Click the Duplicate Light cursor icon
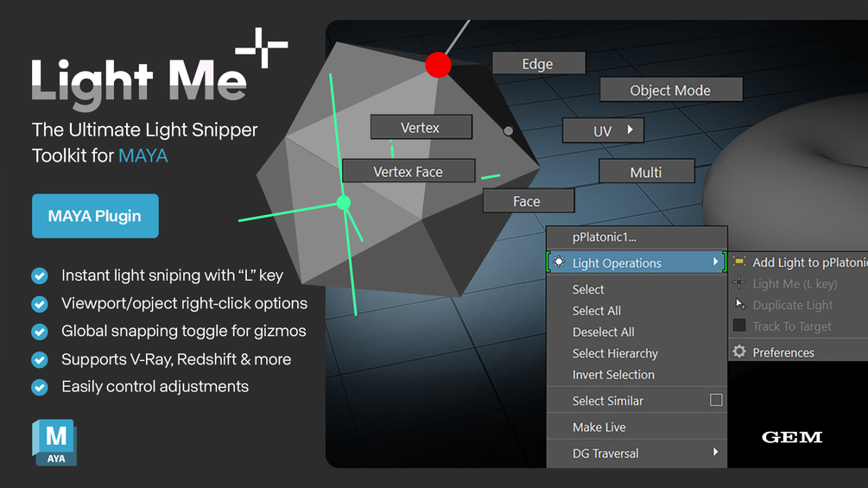868x488 pixels. 739,304
